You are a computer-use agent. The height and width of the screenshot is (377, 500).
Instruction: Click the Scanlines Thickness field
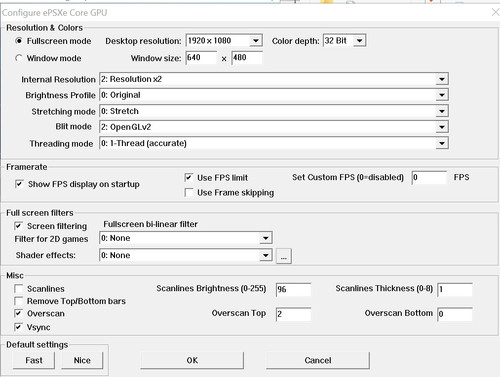coord(455,289)
